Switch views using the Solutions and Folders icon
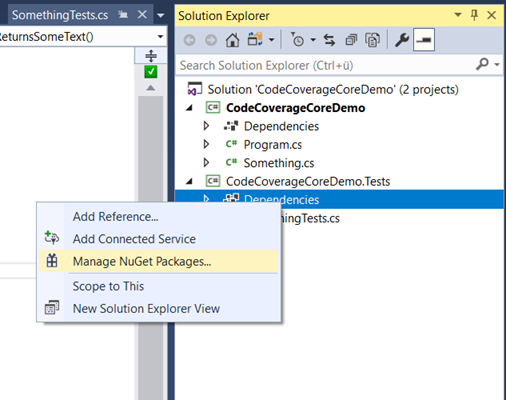 [255, 40]
